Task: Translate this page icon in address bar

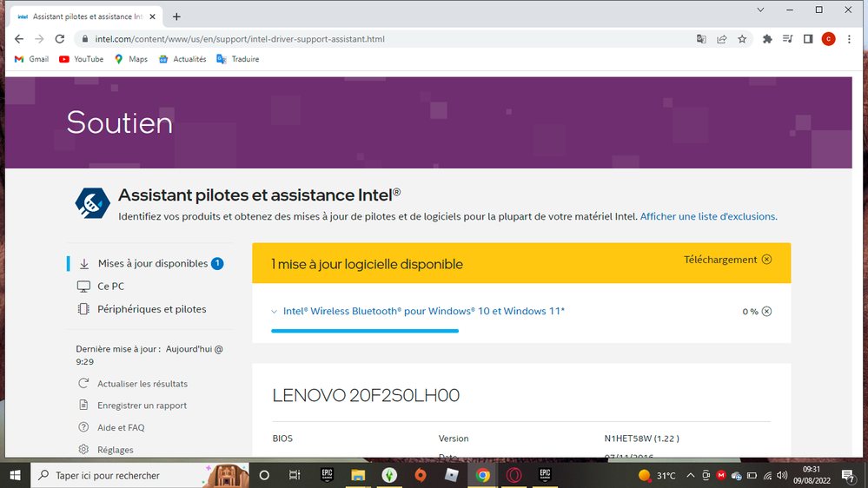Action: click(701, 39)
